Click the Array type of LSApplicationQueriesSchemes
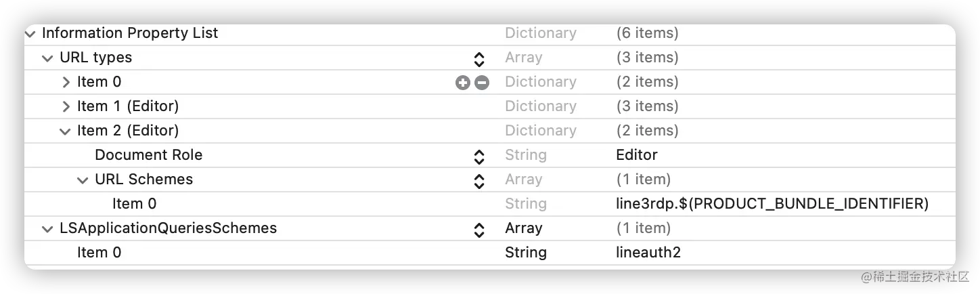This screenshot has width=980, height=294. (523, 228)
